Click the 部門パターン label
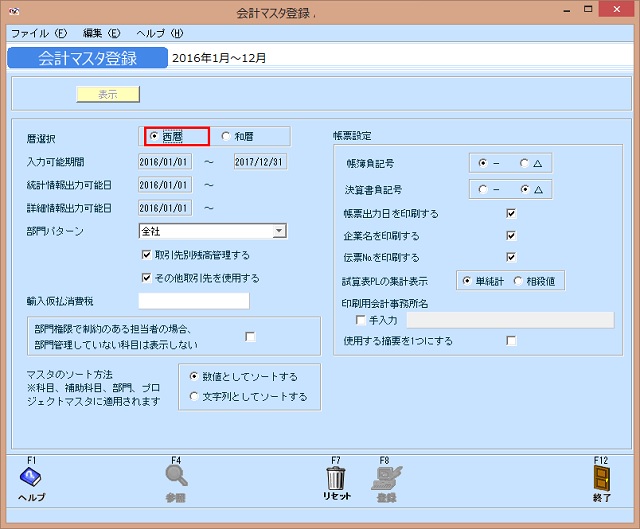The height and width of the screenshot is (529, 640). pyautogui.click(x=55, y=231)
